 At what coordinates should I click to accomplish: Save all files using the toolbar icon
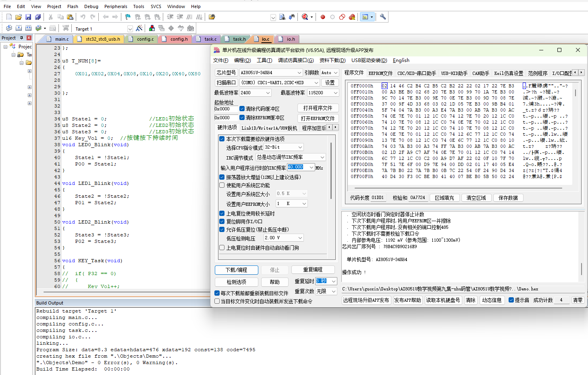38,17
